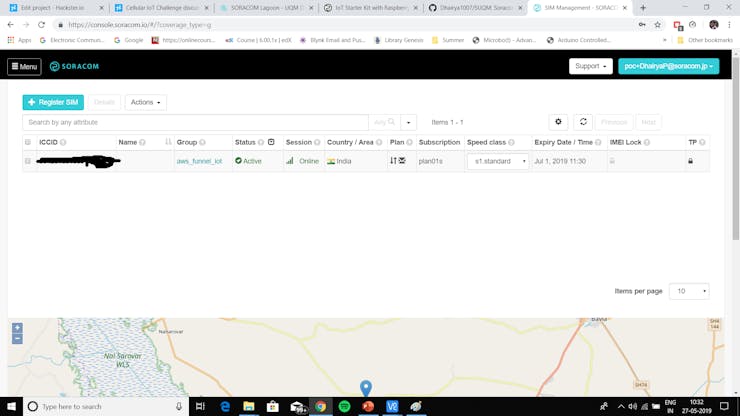
Task: Click the termination protection lock icon
Action: click(690, 161)
